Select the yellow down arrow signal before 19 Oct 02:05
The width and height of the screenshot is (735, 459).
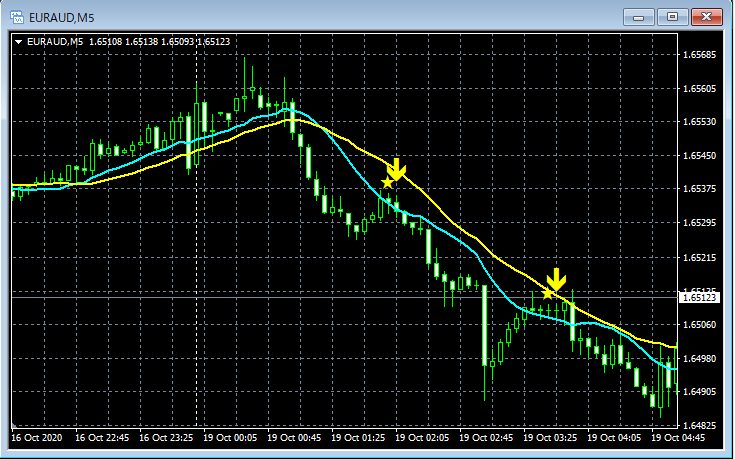[x=396, y=169]
